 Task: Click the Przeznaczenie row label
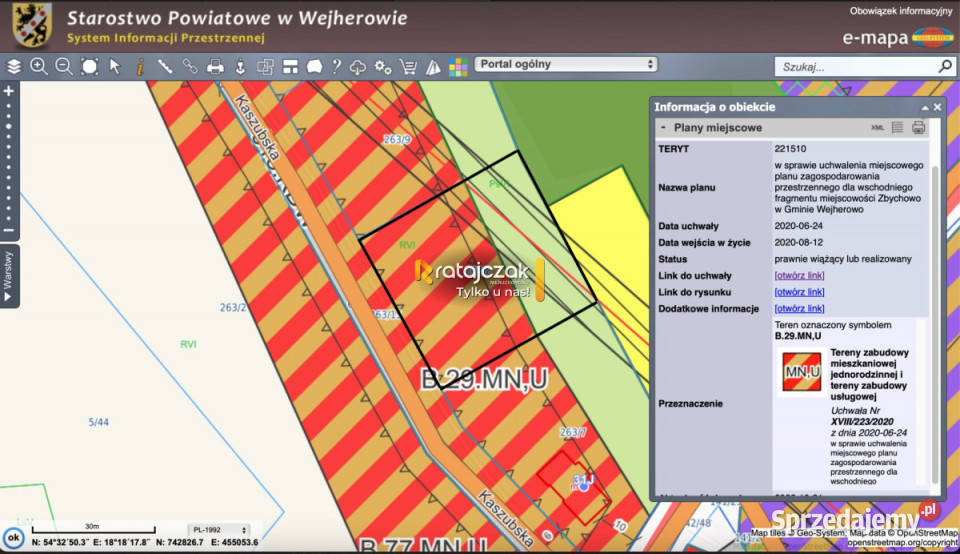coord(691,403)
